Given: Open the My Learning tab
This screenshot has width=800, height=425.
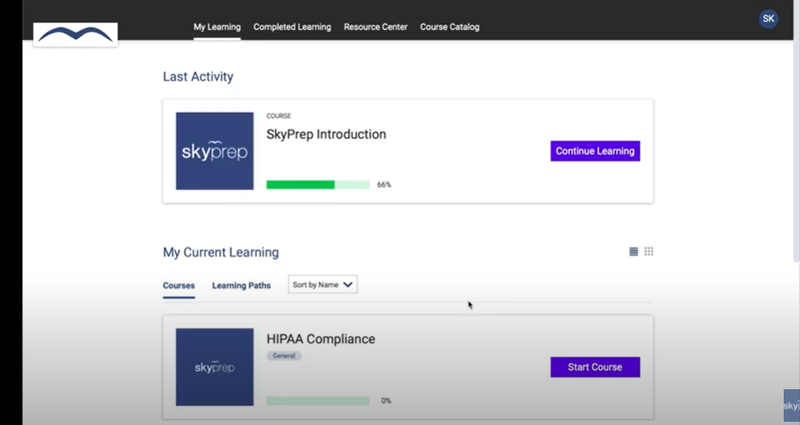Looking at the screenshot, I should [217, 27].
